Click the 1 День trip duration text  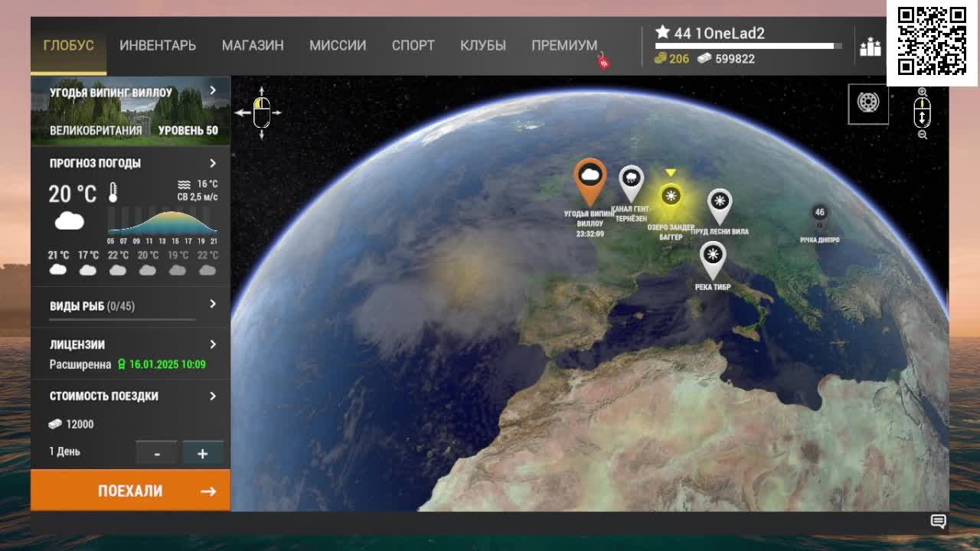point(65,452)
